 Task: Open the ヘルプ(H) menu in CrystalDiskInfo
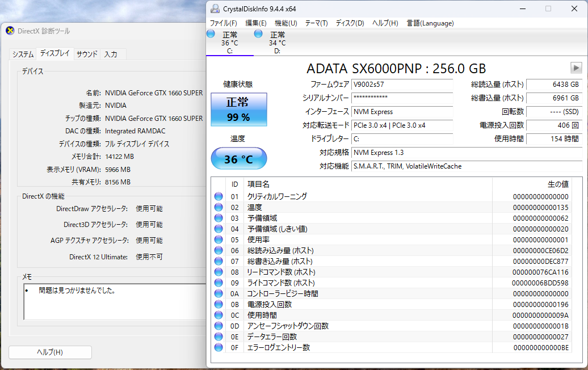point(385,23)
